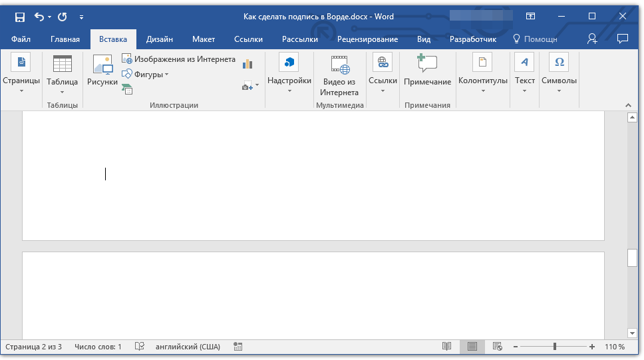Switch to the Рецензирование tab
The image size is (644, 360).
(367, 39)
